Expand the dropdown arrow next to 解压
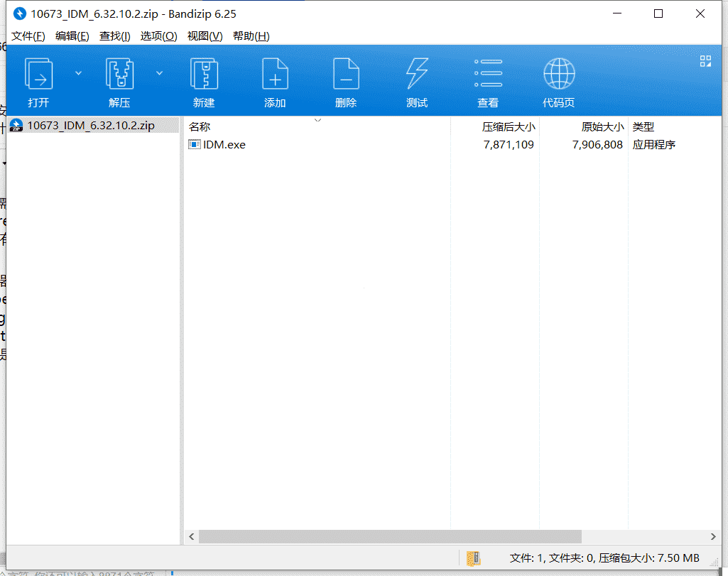The height and width of the screenshot is (576, 728). click(159, 73)
